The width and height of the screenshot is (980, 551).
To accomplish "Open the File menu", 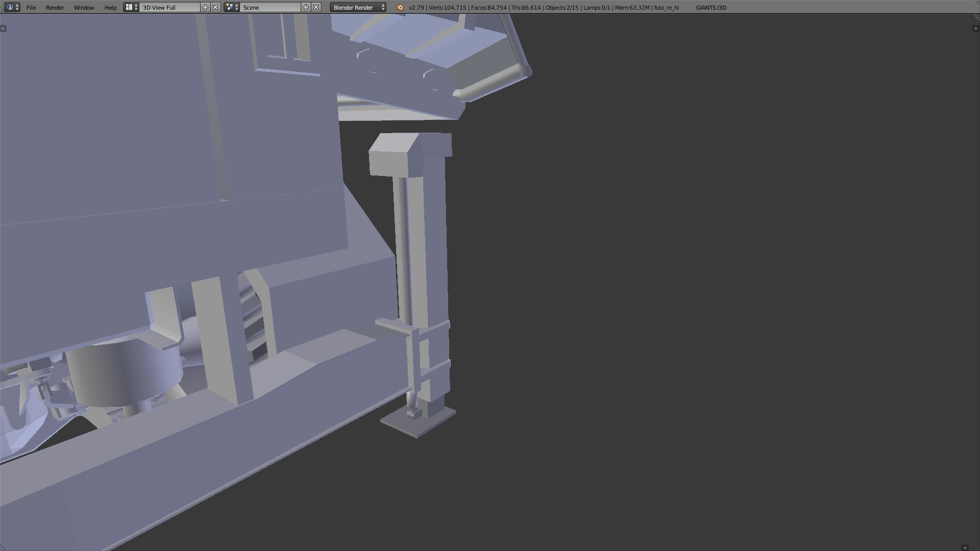I will (31, 7).
